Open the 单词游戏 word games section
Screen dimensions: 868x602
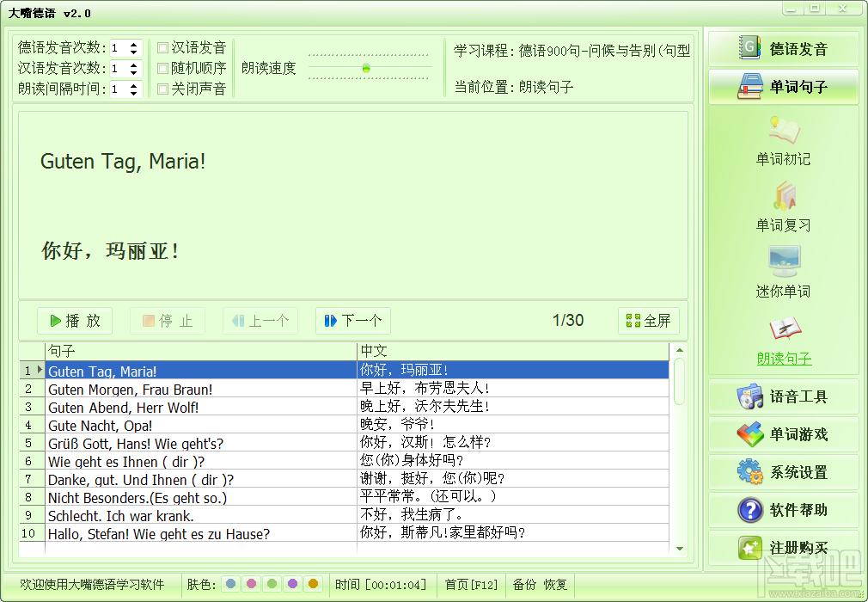783,434
